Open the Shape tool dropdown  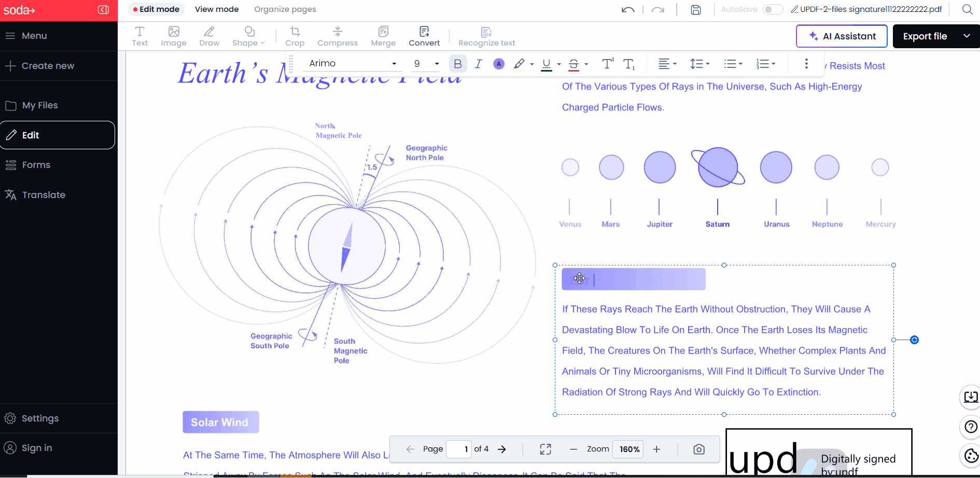(248, 36)
